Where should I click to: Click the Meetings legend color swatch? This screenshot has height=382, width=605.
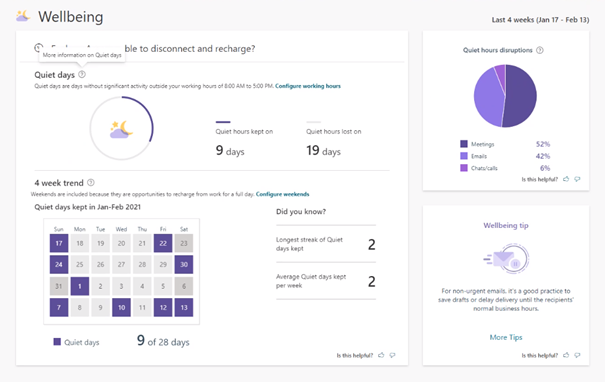[464, 144]
